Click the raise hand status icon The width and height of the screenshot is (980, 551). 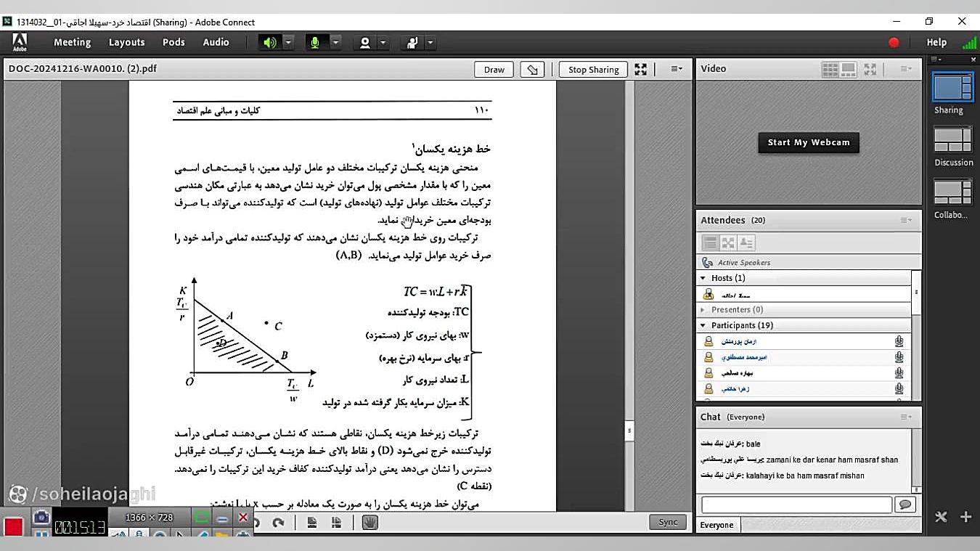[412, 42]
